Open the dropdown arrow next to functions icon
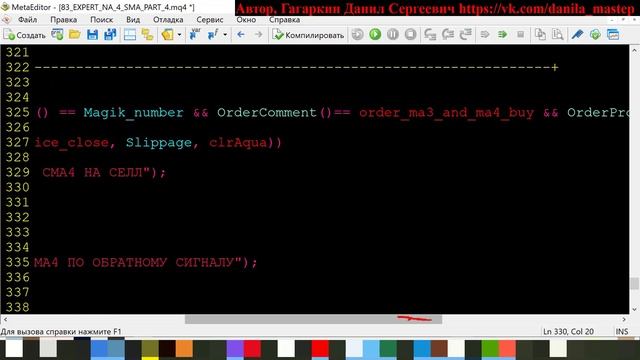This screenshot has height=360, width=640. coord(225,35)
